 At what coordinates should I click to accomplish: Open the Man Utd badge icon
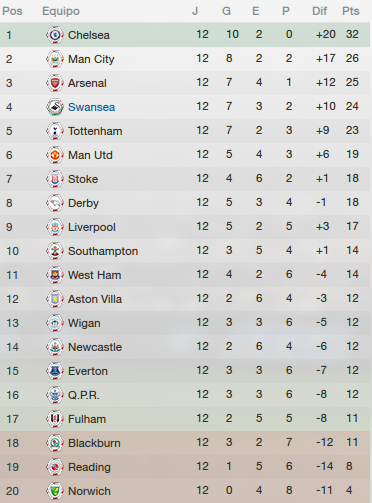coord(55,155)
